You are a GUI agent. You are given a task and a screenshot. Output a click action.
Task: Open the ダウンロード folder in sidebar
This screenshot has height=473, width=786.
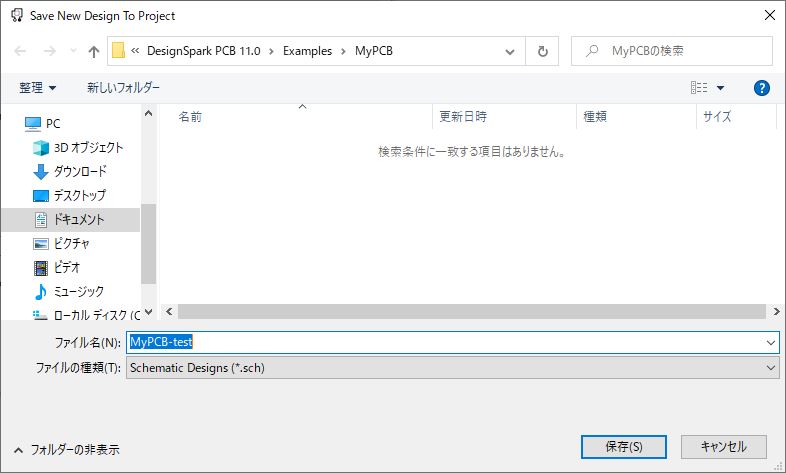tap(79, 172)
